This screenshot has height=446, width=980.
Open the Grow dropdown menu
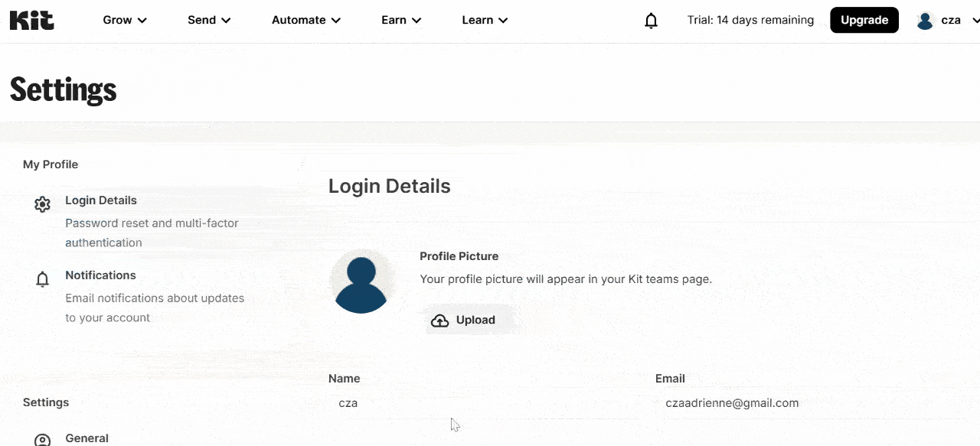pos(124,20)
